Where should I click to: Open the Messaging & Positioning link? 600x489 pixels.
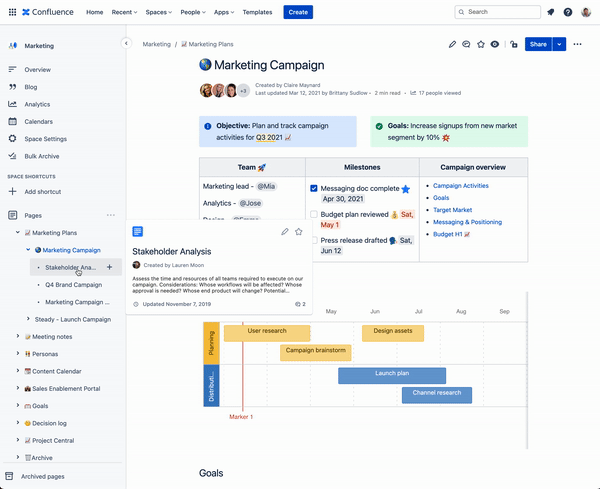pos(467,222)
